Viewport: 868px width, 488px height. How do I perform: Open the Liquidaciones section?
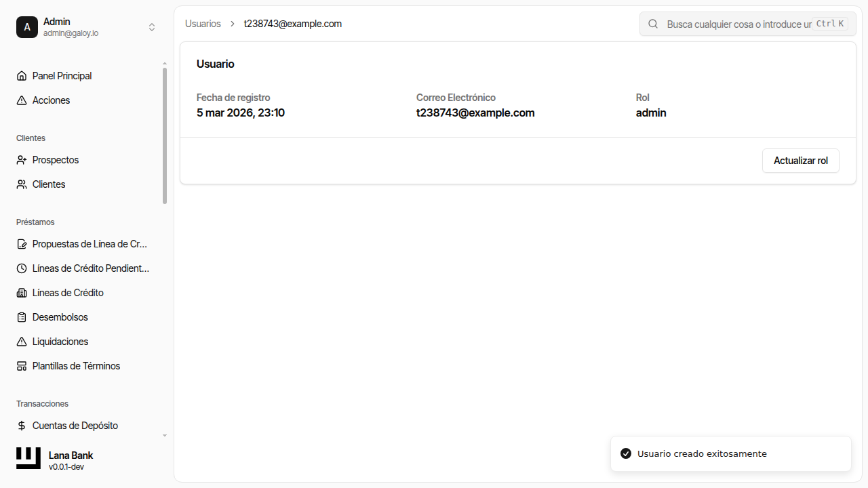[60, 342]
